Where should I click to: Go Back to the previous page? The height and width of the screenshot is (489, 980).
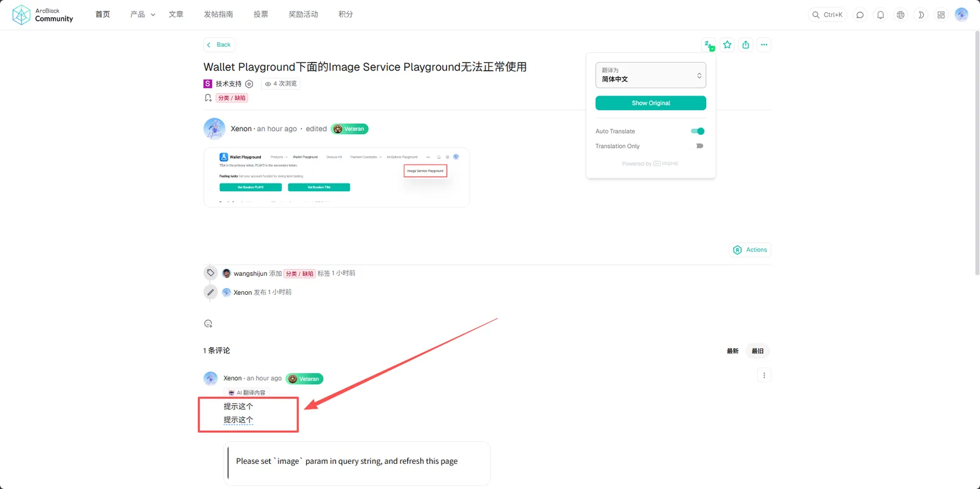(219, 45)
